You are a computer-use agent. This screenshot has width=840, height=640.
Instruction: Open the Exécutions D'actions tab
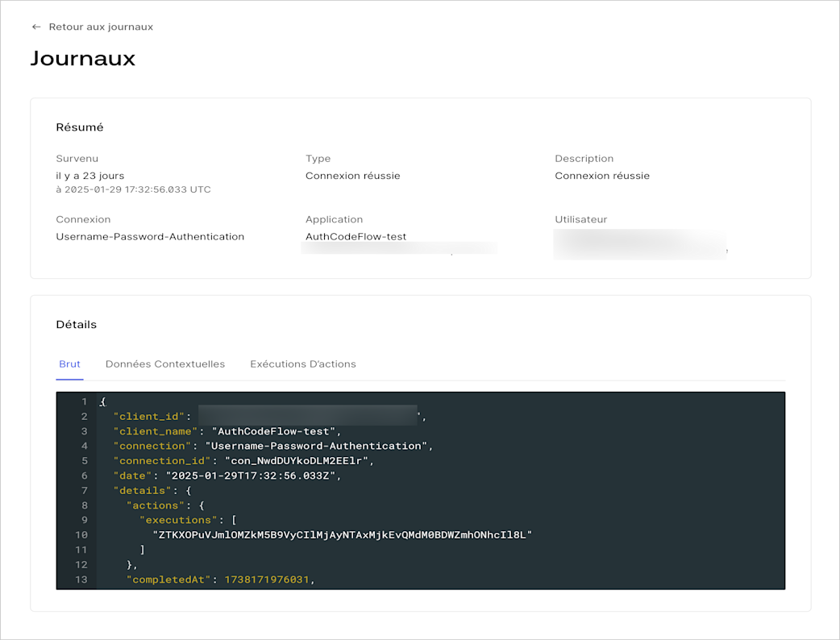coord(302,364)
